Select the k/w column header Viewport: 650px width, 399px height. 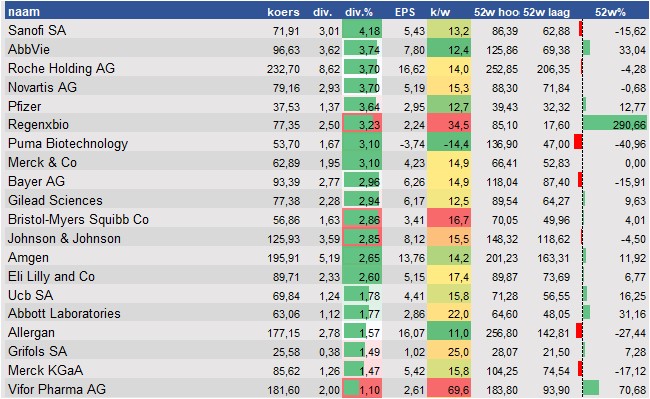pyautogui.click(x=440, y=12)
